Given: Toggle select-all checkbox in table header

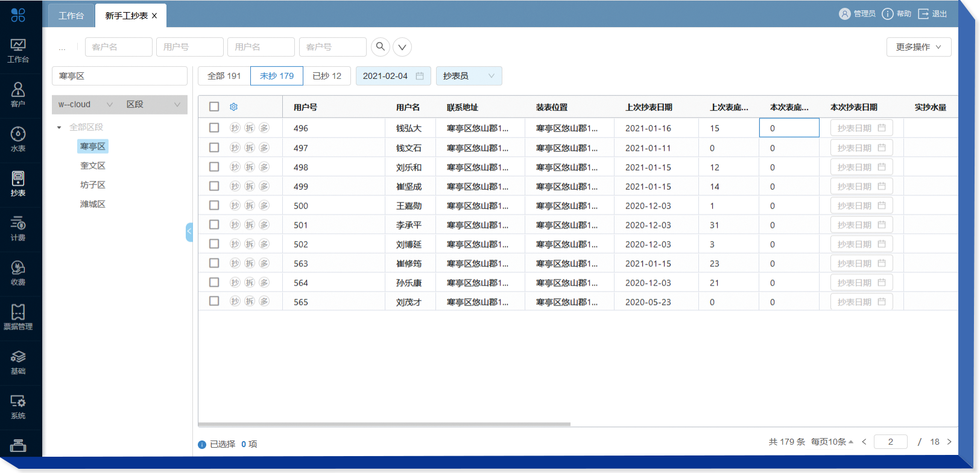Looking at the screenshot, I should pyautogui.click(x=214, y=107).
